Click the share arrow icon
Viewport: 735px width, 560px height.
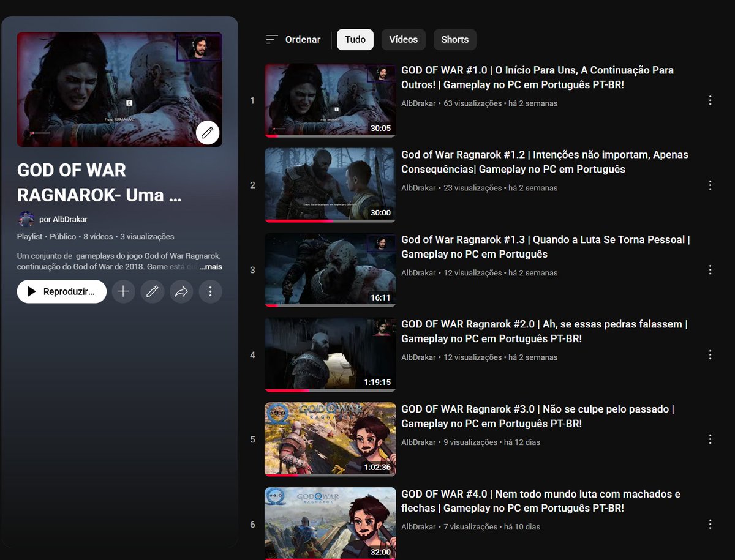tap(181, 292)
